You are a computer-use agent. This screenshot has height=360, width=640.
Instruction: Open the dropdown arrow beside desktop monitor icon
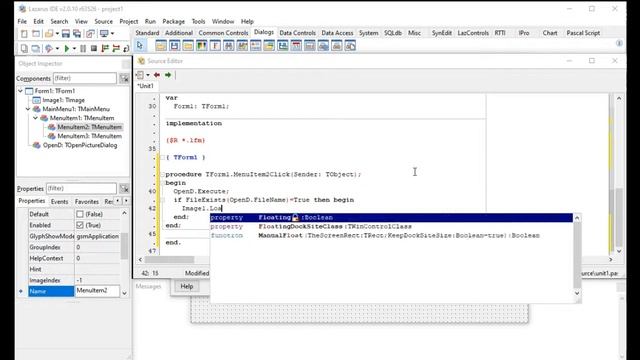point(113,34)
